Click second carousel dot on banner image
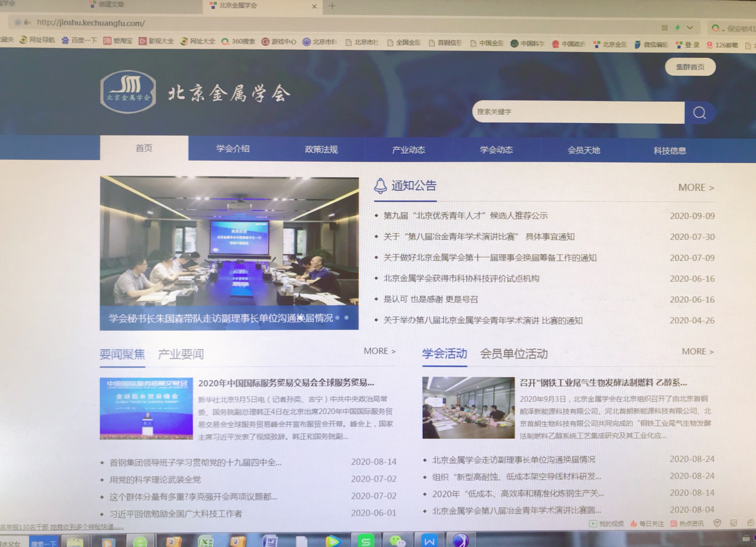This screenshot has width=756, height=547. [347, 318]
